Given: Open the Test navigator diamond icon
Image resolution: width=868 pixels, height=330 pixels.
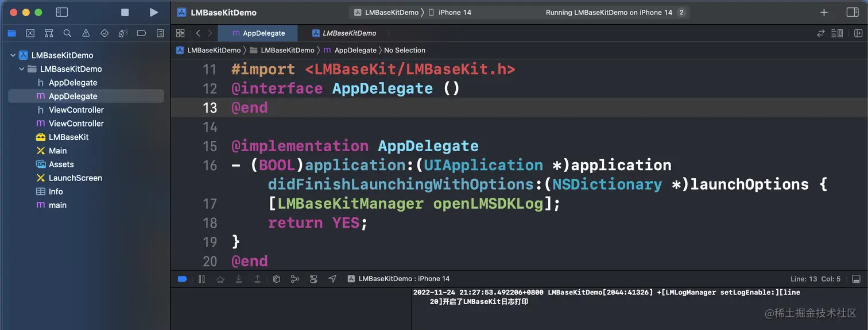Looking at the screenshot, I should point(104,33).
